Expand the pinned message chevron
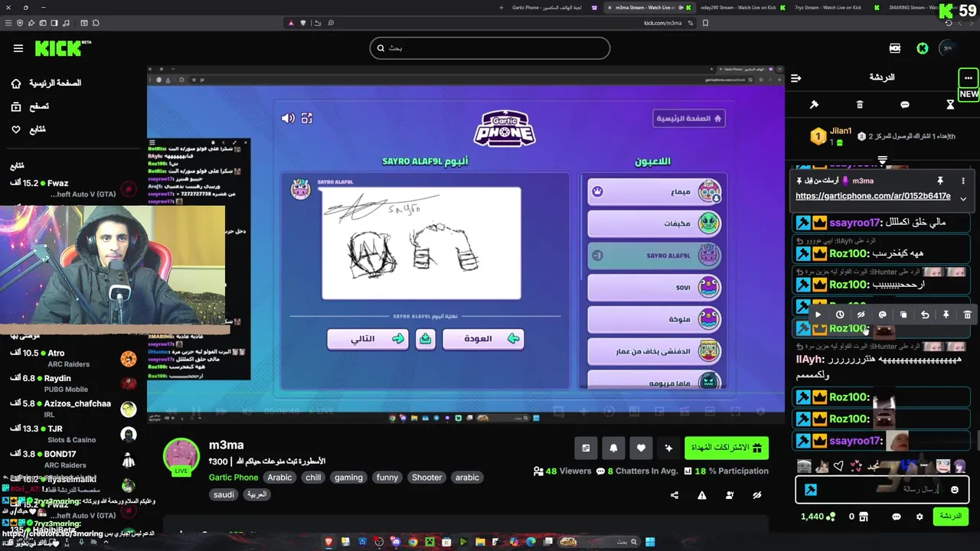 pos(963,198)
